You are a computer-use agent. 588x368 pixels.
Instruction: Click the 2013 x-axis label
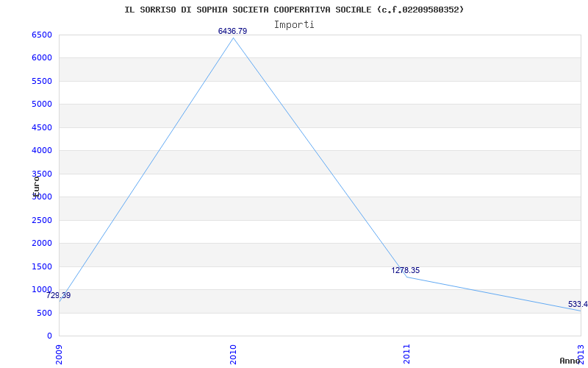tap(581, 355)
